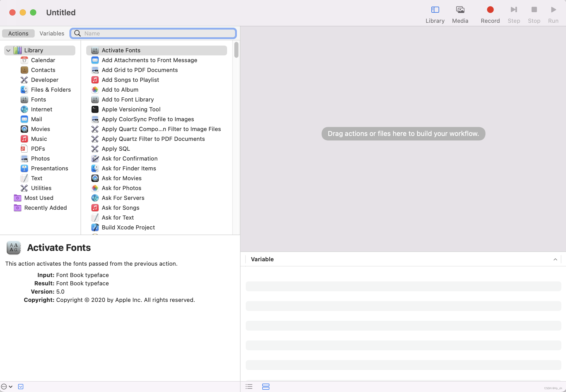Click the Step toolbar icon
Screen dimensions: 566x392
[514, 10]
